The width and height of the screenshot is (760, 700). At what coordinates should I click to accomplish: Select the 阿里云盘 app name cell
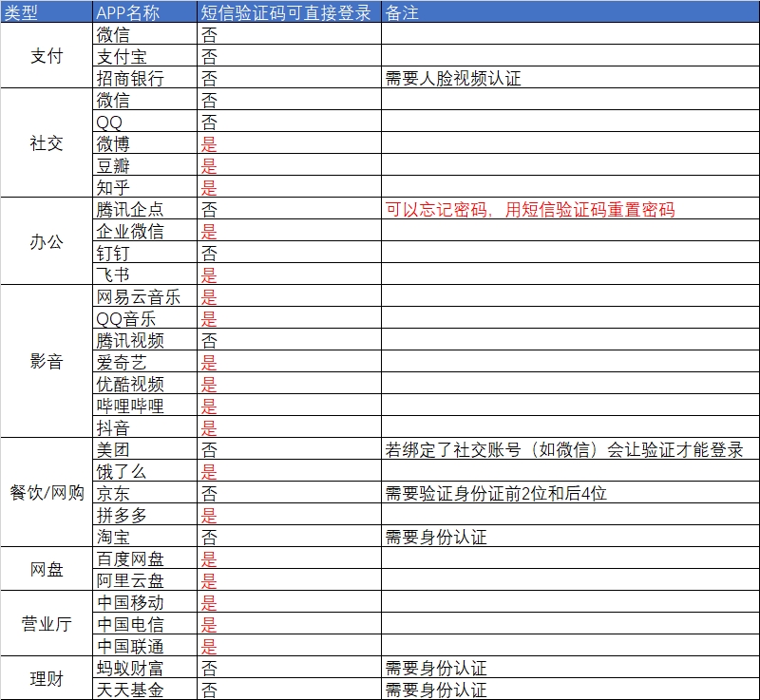point(145,580)
